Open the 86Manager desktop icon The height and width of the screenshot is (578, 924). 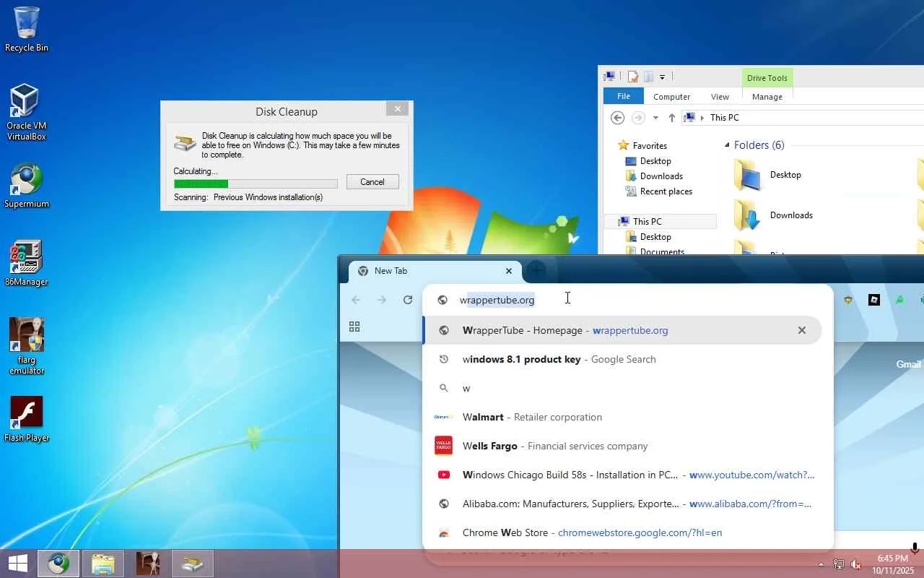pos(27,263)
